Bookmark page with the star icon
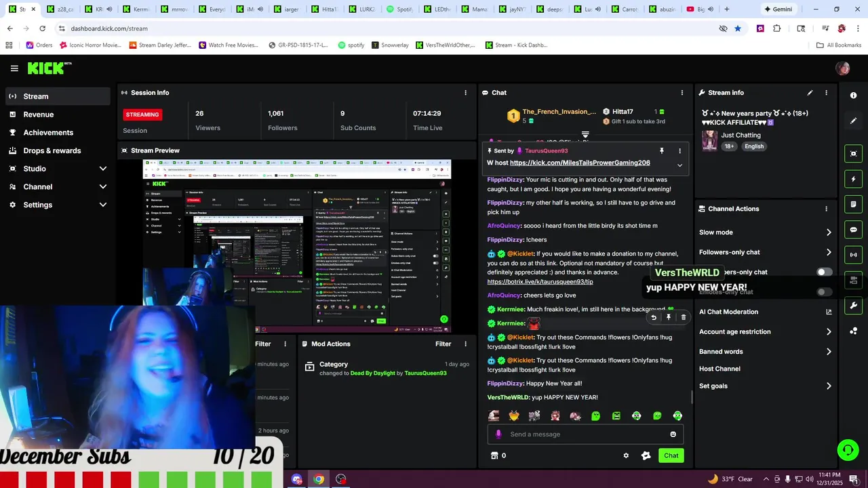 click(738, 28)
